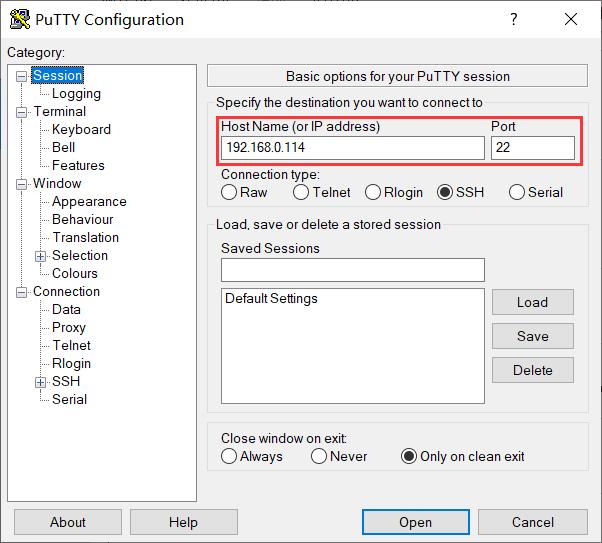Viewport: 602px width, 543px height.
Task: Choose Always close window on exit
Action: click(x=229, y=456)
